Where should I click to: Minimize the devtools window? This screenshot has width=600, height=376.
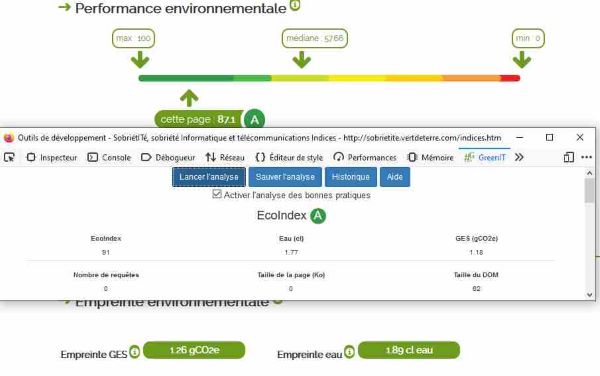click(x=520, y=137)
